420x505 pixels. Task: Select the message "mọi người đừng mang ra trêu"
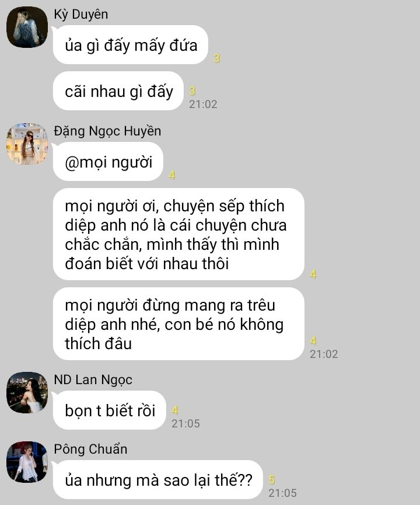coord(178,323)
